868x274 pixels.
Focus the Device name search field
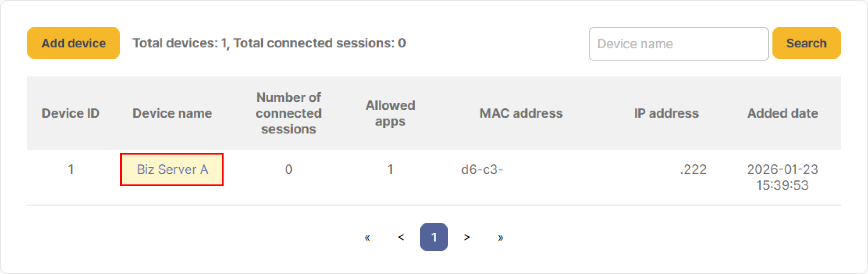[678, 44]
